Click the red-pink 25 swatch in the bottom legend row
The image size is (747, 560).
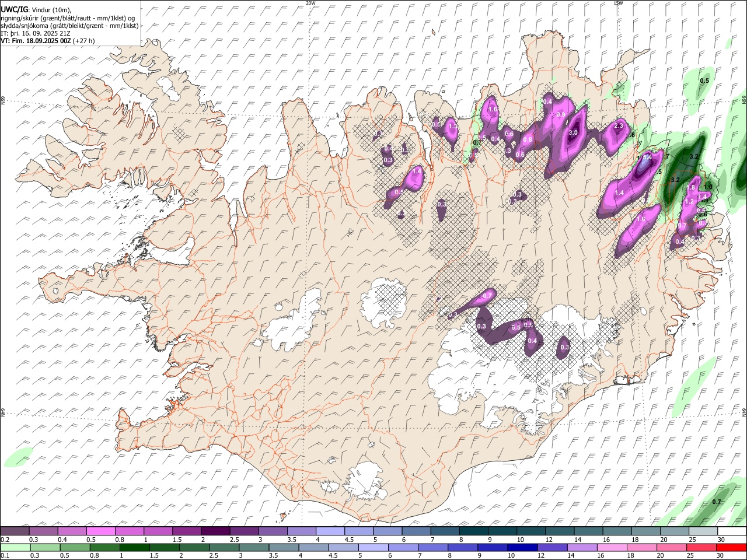click(x=701, y=547)
